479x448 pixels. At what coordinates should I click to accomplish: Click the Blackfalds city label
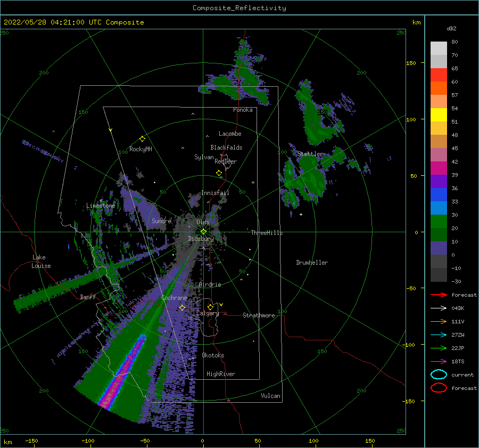tap(226, 148)
